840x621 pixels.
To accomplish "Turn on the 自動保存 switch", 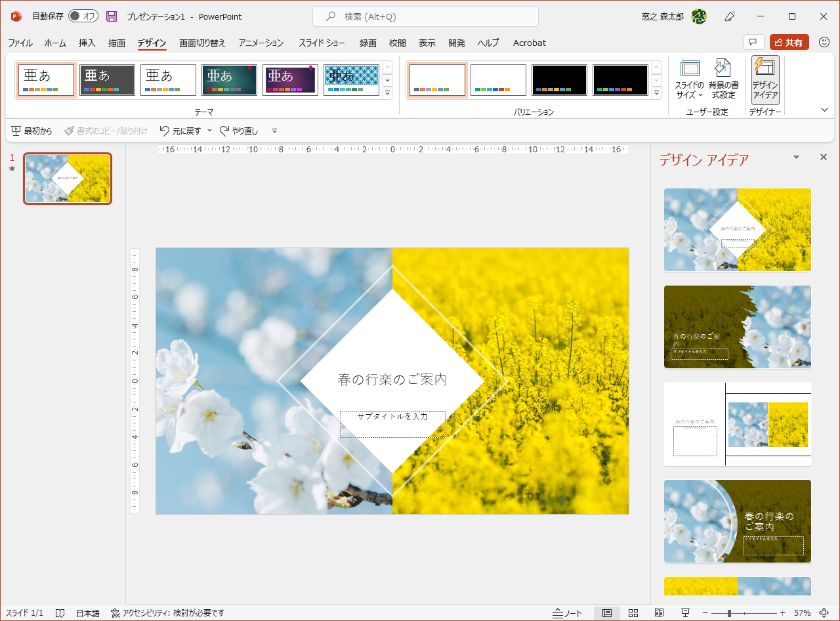I will [x=83, y=16].
